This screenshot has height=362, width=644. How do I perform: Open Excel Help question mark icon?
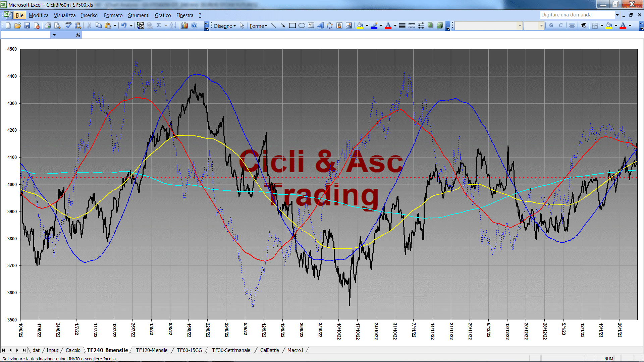(x=194, y=25)
